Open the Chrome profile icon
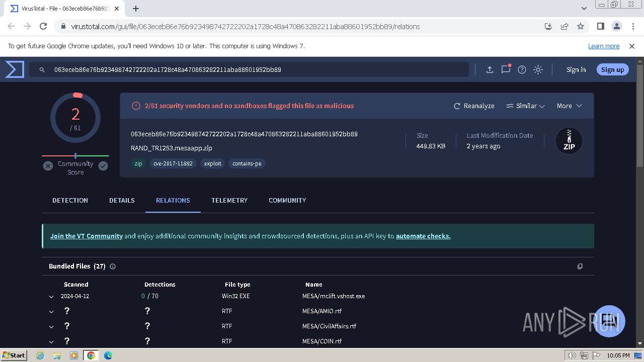This screenshot has width=644, height=362. click(616, 26)
